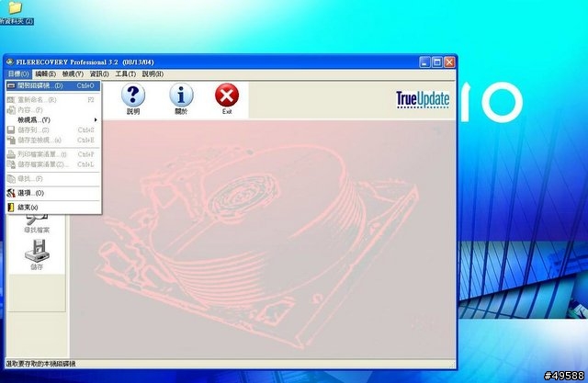
Task: Open the 說明(H) help menu
Action: point(153,73)
